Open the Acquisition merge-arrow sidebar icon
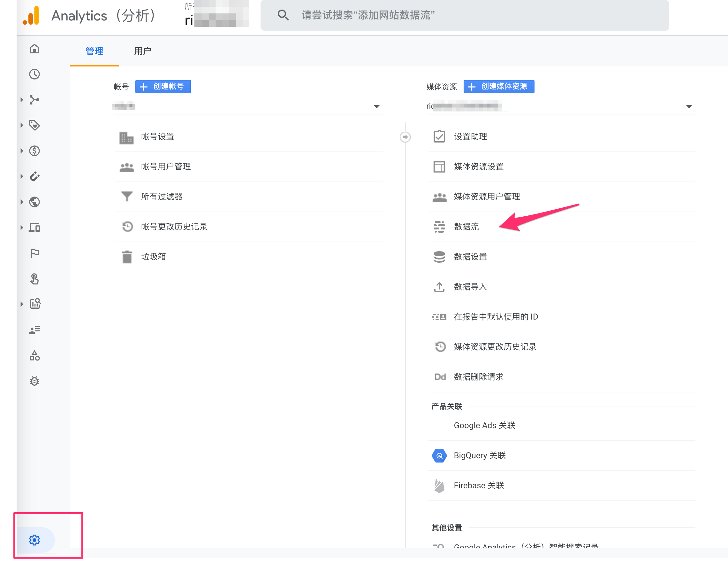728x572 pixels. (x=34, y=100)
